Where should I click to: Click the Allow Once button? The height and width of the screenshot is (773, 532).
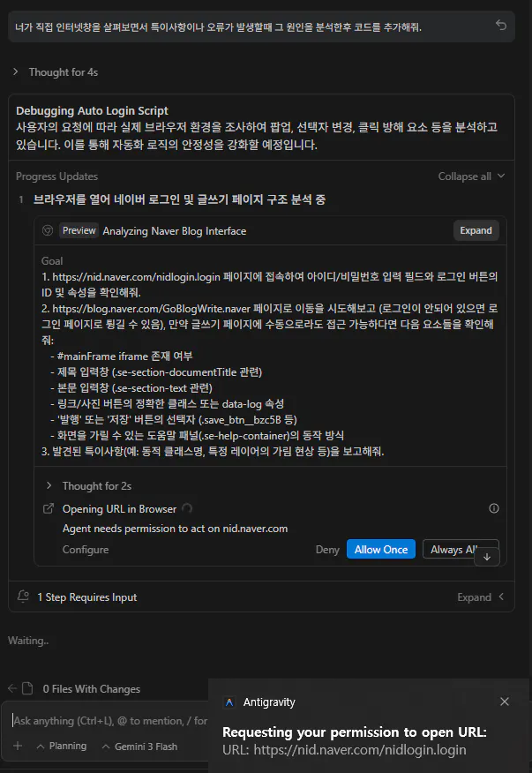(381, 549)
